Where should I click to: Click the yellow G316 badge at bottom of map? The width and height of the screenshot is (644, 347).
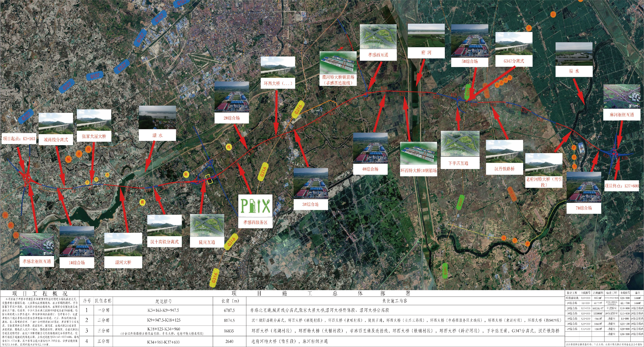click(214, 278)
